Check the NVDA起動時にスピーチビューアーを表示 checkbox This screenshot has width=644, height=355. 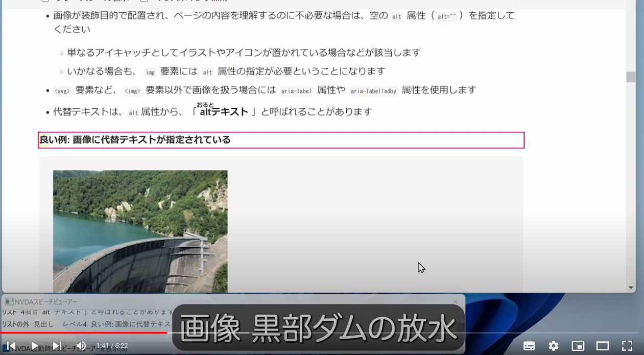coord(6,348)
